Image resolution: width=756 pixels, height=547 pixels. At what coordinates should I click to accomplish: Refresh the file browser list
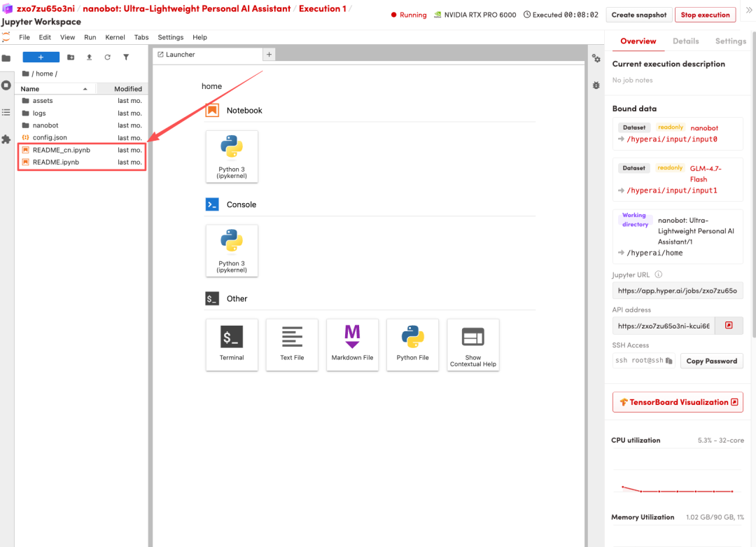click(x=107, y=57)
